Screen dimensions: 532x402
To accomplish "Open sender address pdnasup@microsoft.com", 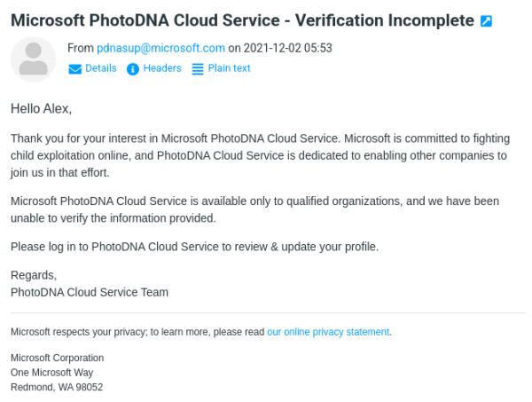I will [160, 48].
